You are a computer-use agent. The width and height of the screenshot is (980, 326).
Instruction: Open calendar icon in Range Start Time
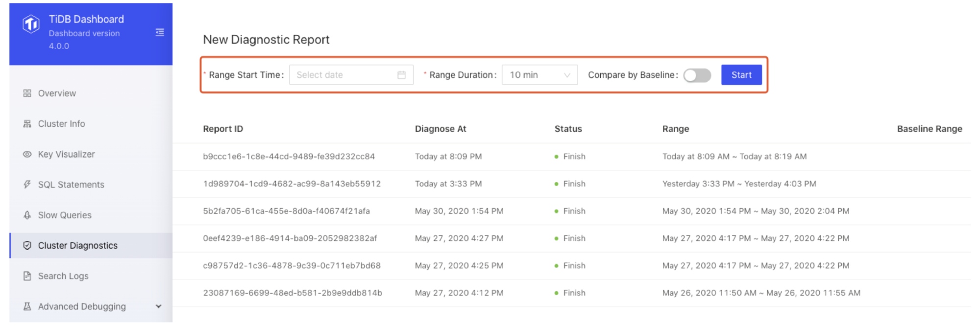click(x=401, y=75)
